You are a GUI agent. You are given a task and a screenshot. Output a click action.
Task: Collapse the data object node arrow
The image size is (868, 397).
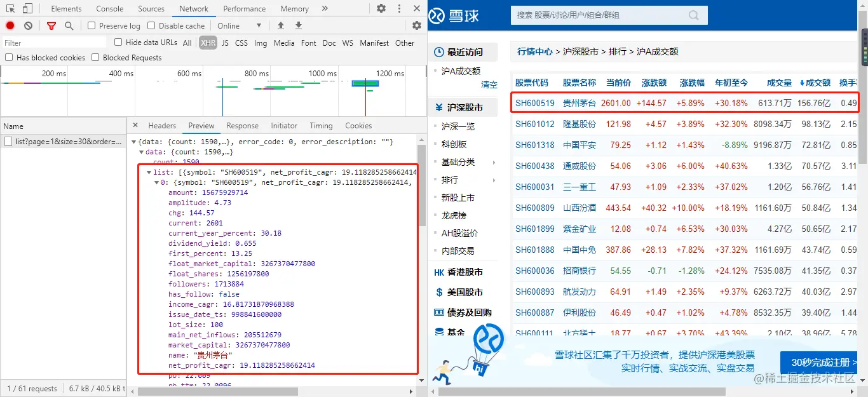[142, 152]
